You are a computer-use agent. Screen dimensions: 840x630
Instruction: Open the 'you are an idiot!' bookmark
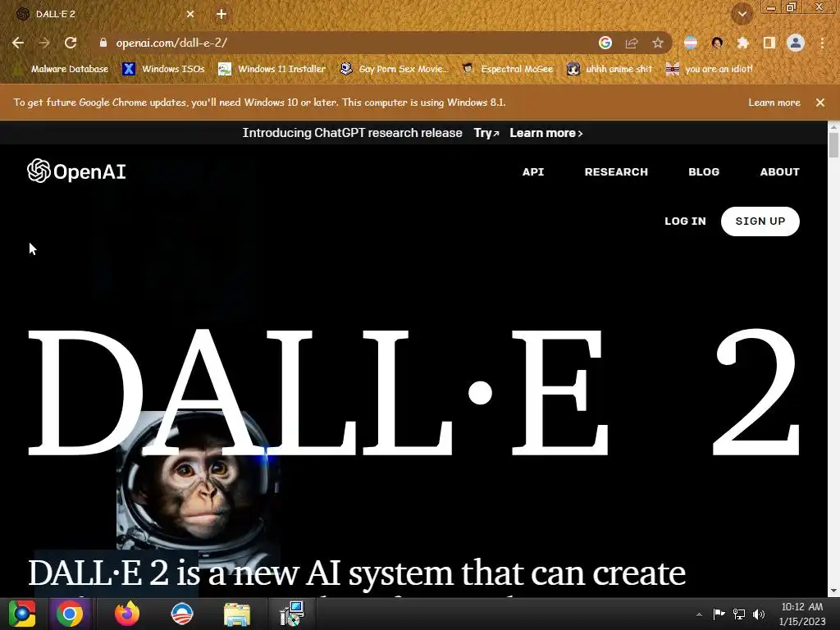[710, 69]
